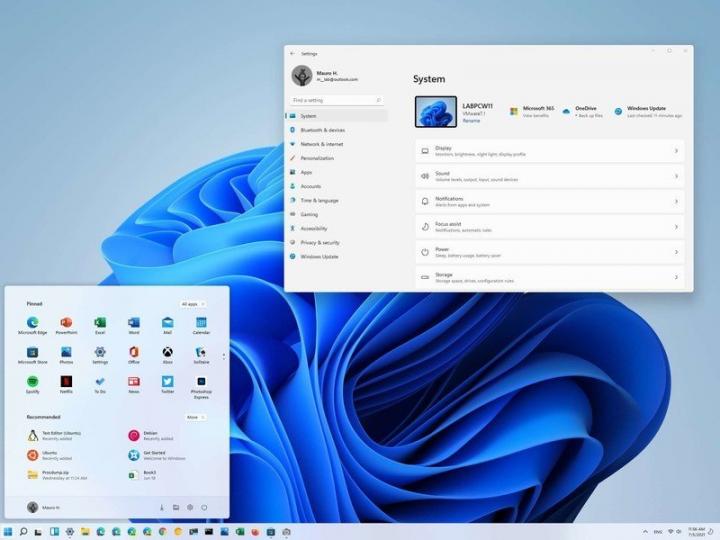Open Twitter from pinned apps
Image resolution: width=720 pixels, height=540 pixels.
[168, 382]
